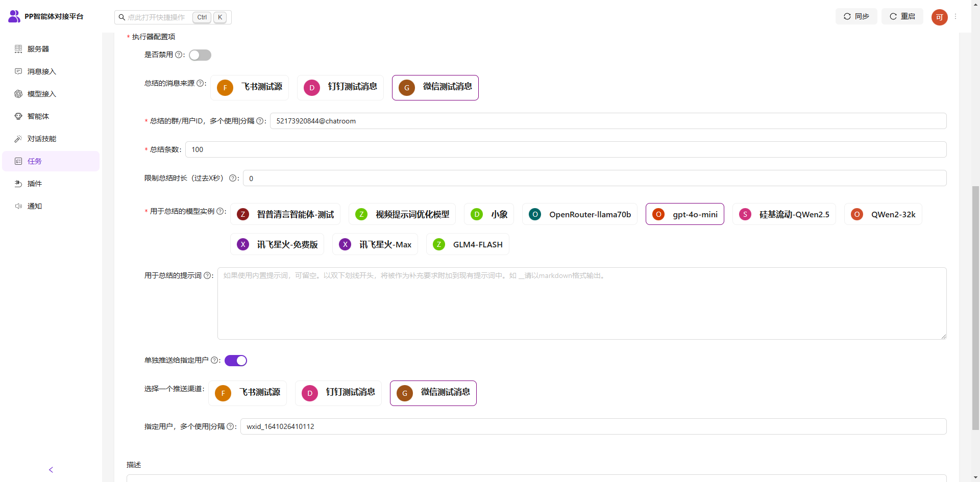Choose 飞书测试源 as push channel
The image size is (980, 482).
click(x=248, y=393)
